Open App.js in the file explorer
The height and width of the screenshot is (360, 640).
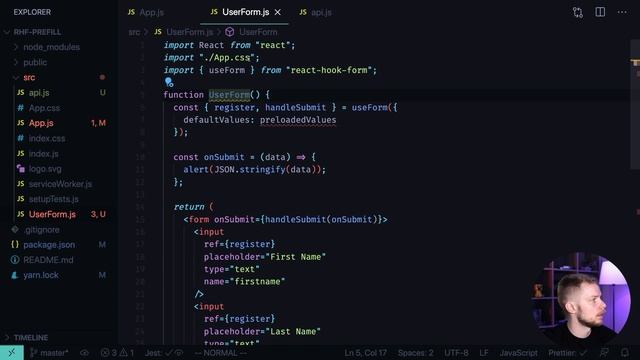coord(41,123)
